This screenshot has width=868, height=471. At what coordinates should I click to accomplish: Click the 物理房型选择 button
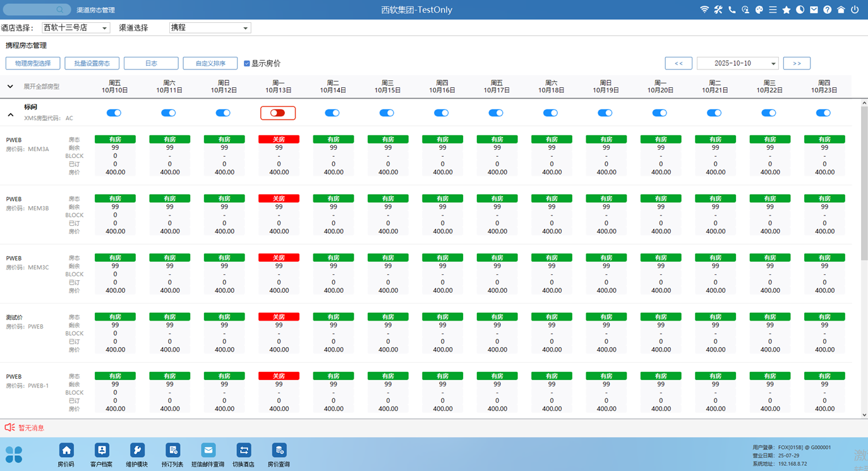pyautogui.click(x=33, y=63)
